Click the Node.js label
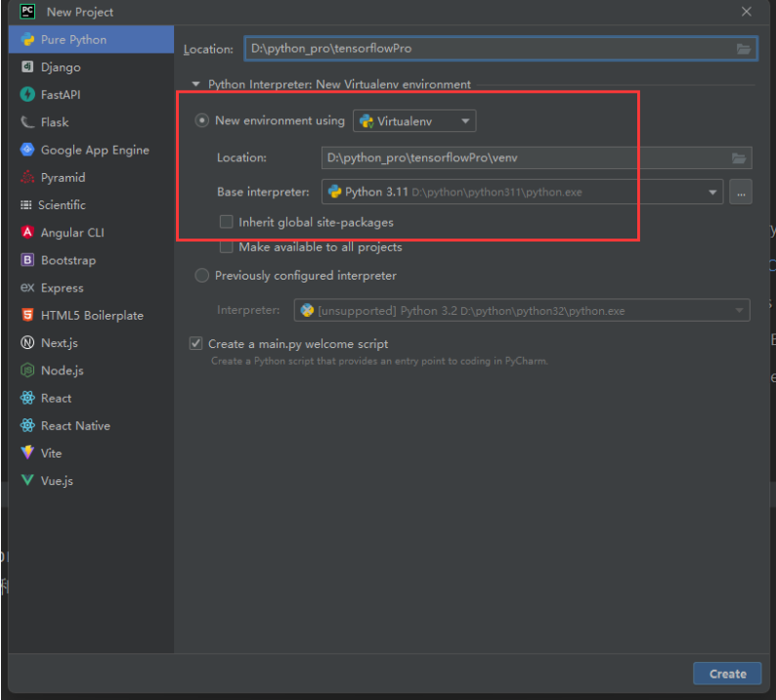Viewport: 776px width, 700px height. pos(62,371)
